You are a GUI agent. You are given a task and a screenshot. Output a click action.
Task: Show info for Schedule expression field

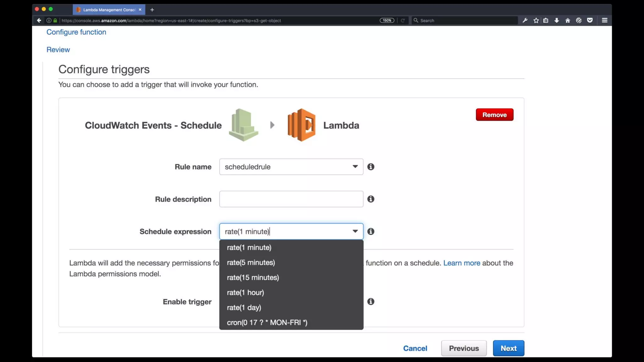pyautogui.click(x=371, y=232)
